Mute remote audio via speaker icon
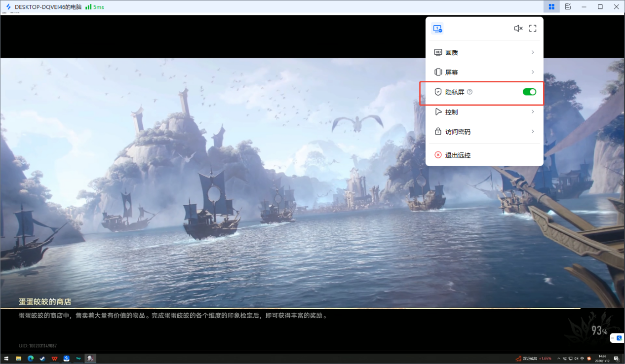The width and height of the screenshot is (625, 364). tap(518, 28)
